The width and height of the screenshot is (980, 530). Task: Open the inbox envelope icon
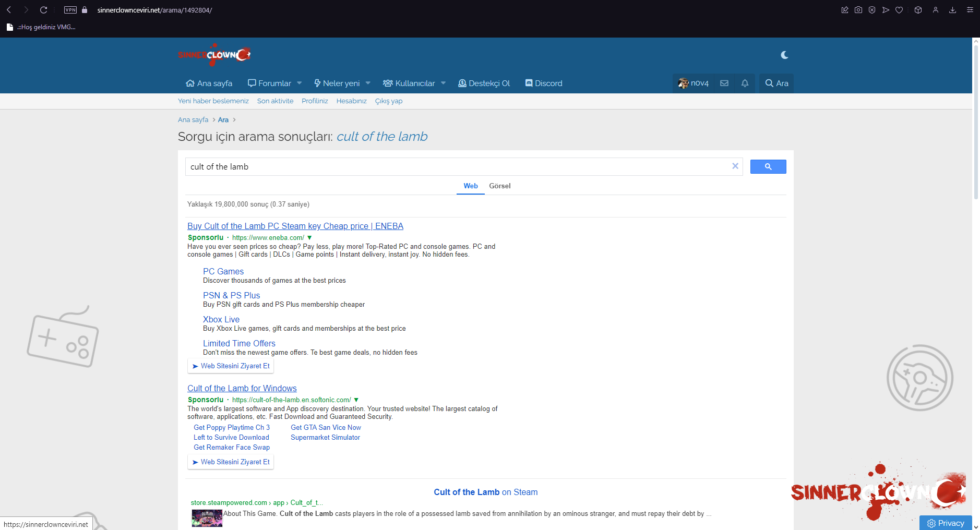click(724, 83)
